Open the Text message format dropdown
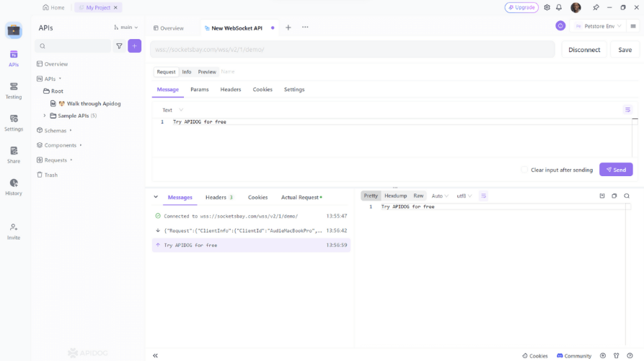This screenshot has height=361, width=644. 172,110
